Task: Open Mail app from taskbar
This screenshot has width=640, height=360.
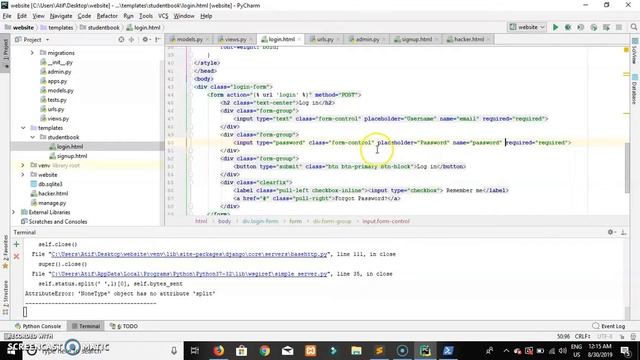Action: click(x=287, y=350)
